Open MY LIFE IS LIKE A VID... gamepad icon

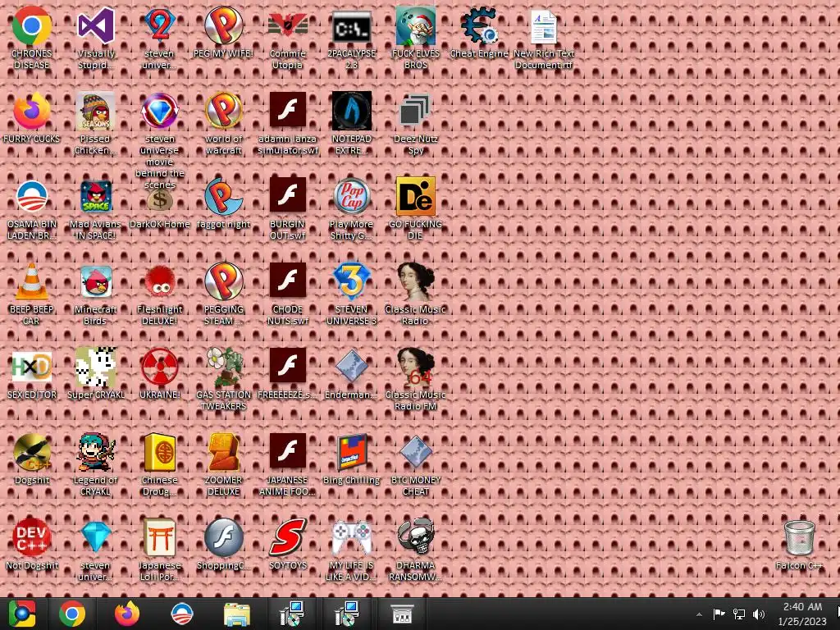[351, 550]
